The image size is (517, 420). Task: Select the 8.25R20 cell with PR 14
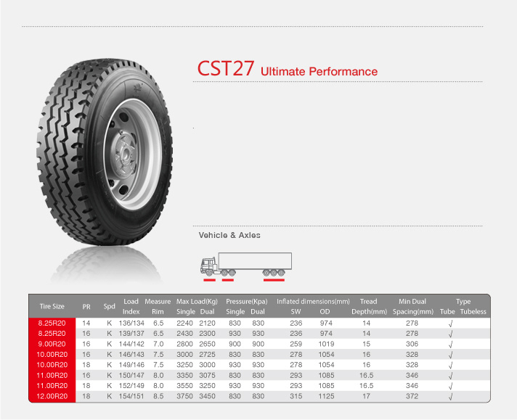tap(52, 323)
